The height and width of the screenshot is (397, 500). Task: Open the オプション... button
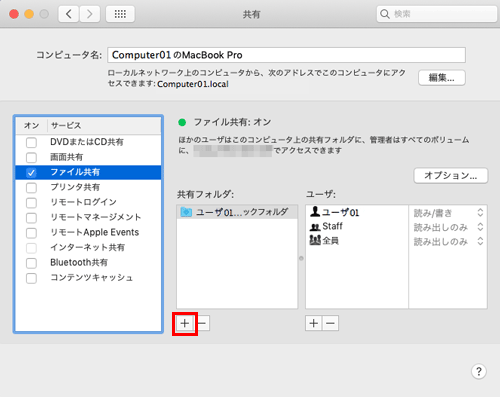451,175
